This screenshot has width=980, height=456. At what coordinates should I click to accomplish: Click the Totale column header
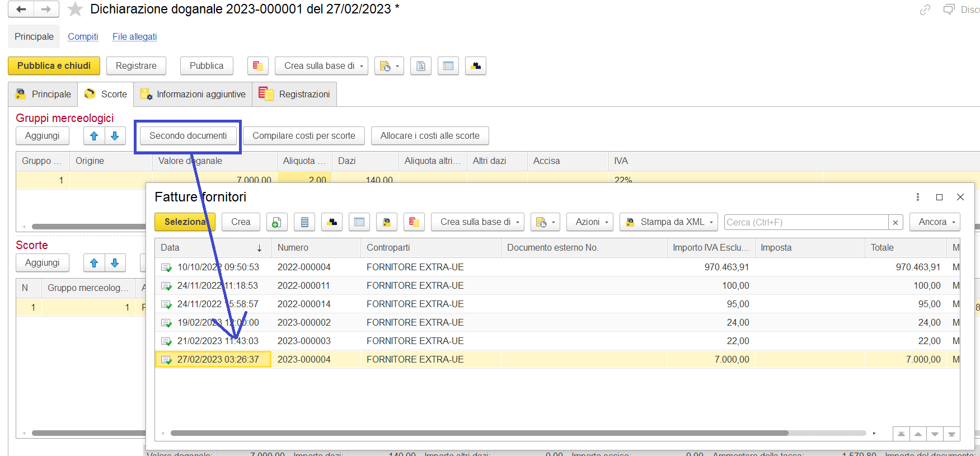[906, 247]
